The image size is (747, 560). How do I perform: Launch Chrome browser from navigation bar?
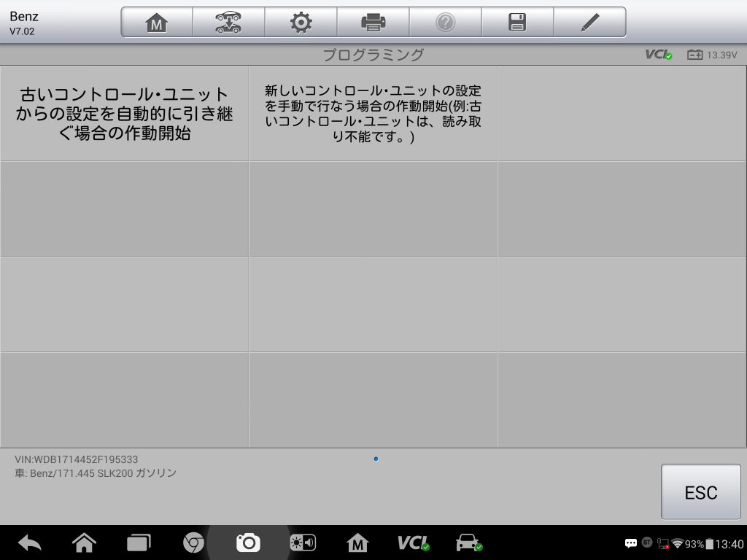(193, 542)
